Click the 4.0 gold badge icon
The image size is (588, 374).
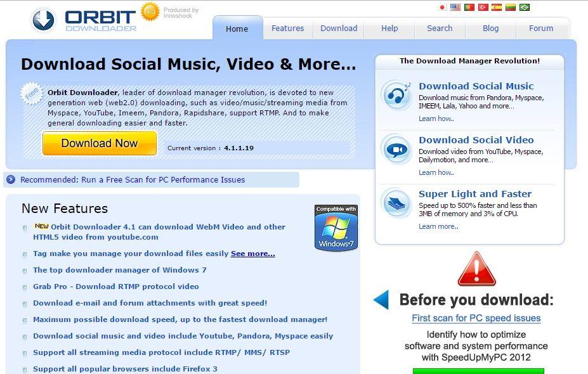(x=150, y=11)
